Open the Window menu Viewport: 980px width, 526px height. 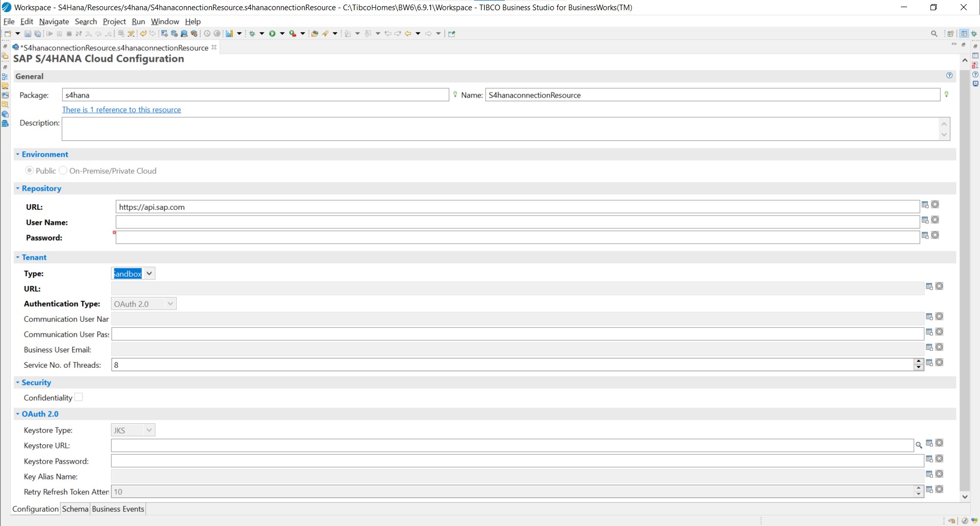pos(165,21)
